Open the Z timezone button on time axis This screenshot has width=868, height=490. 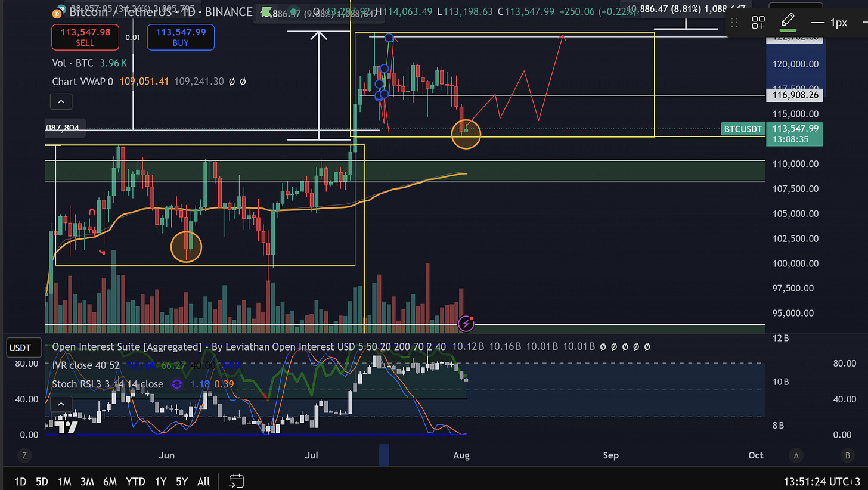pos(24,455)
